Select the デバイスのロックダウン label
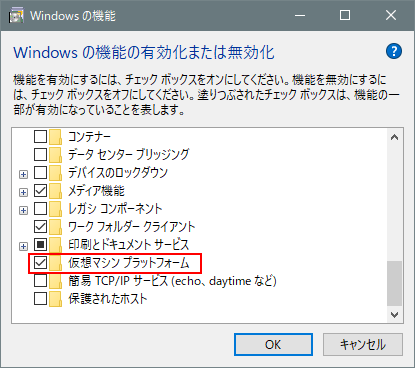The height and width of the screenshot is (368, 415). [118, 172]
